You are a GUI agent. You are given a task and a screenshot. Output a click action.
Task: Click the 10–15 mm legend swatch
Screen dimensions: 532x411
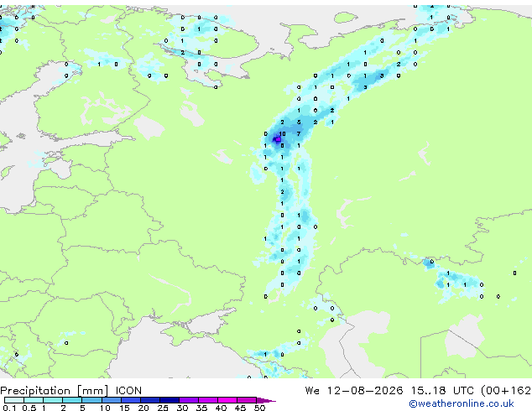(112, 400)
